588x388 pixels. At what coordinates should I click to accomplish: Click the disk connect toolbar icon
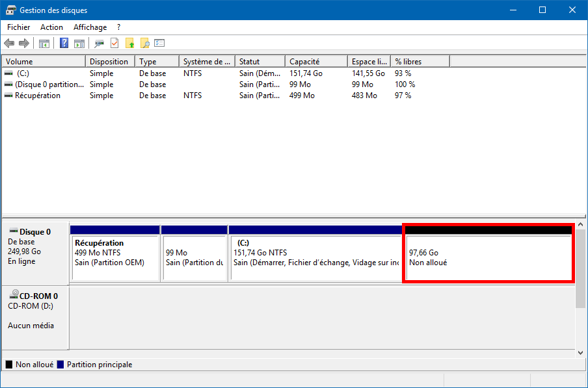(99, 44)
